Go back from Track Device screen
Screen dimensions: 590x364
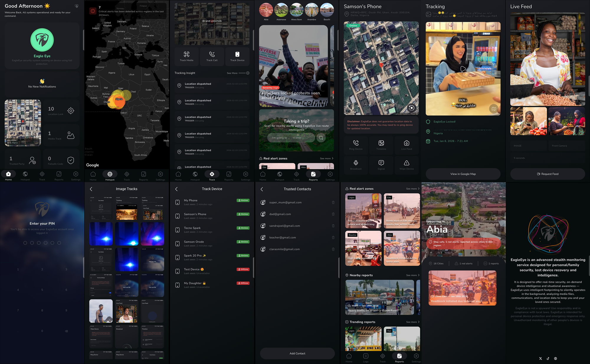tap(177, 189)
